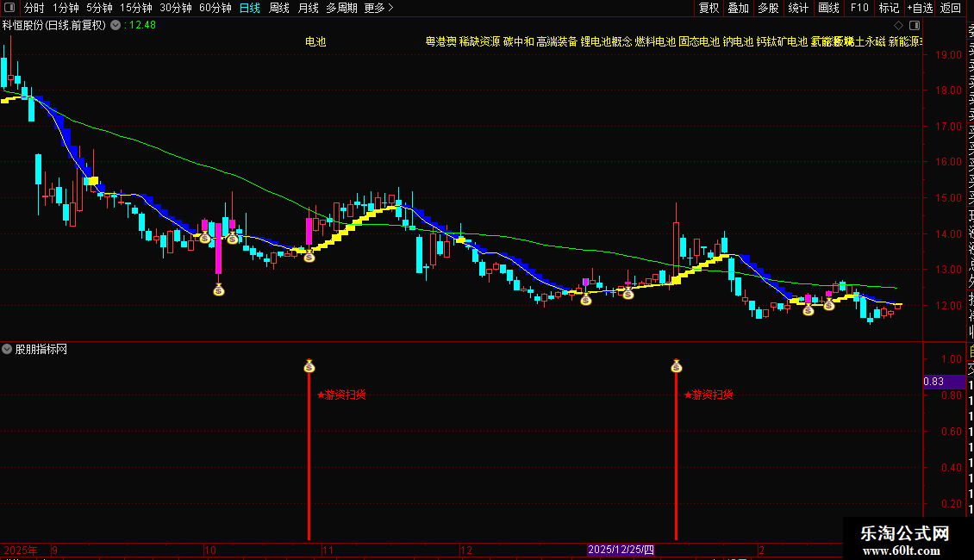
Task: Switch to the 日线 daily chart
Action: pos(250,8)
